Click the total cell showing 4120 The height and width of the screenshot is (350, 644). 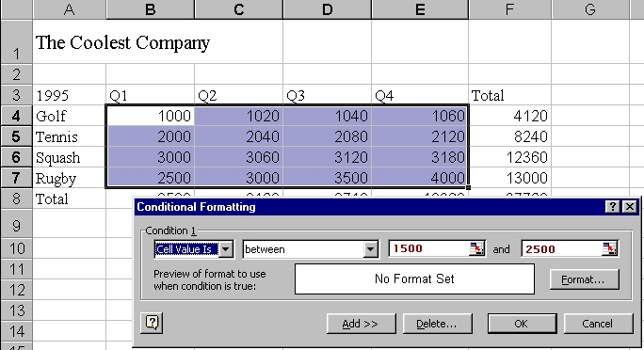(509, 116)
